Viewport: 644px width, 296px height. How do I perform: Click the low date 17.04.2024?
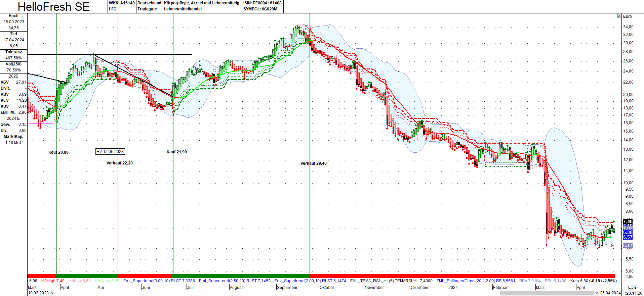point(14,40)
